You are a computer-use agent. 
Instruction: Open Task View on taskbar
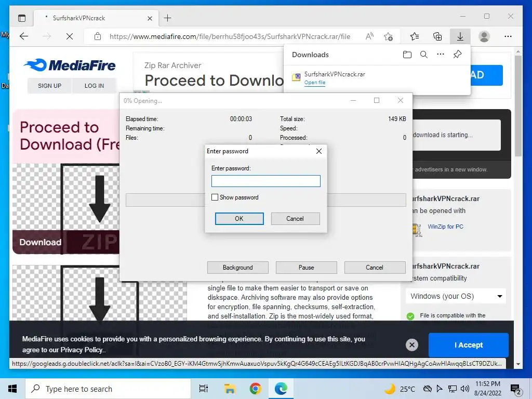pyautogui.click(x=204, y=389)
